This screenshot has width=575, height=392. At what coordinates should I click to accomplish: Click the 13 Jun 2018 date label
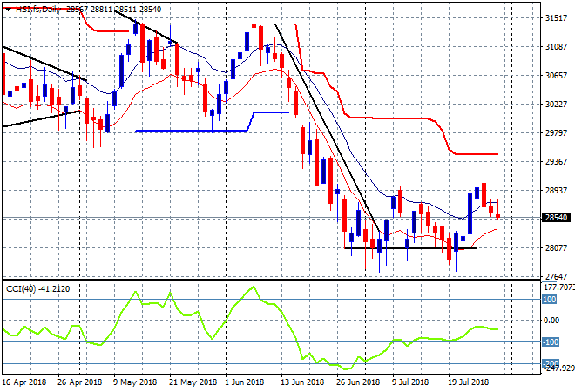click(x=302, y=382)
